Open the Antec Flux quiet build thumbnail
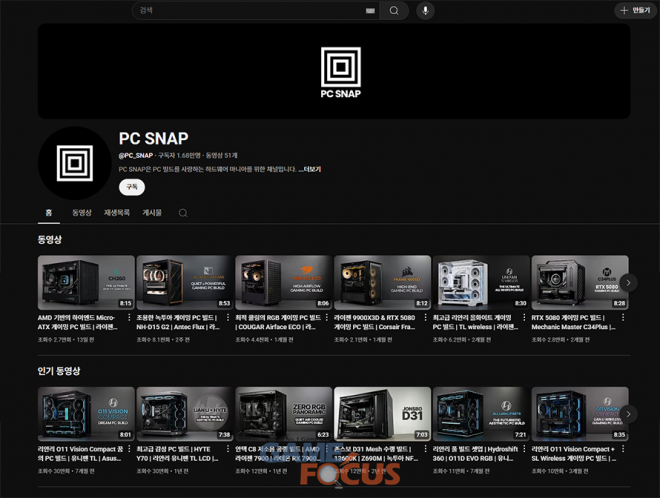This screenshot has width=660, height=498. pos(185,282)
